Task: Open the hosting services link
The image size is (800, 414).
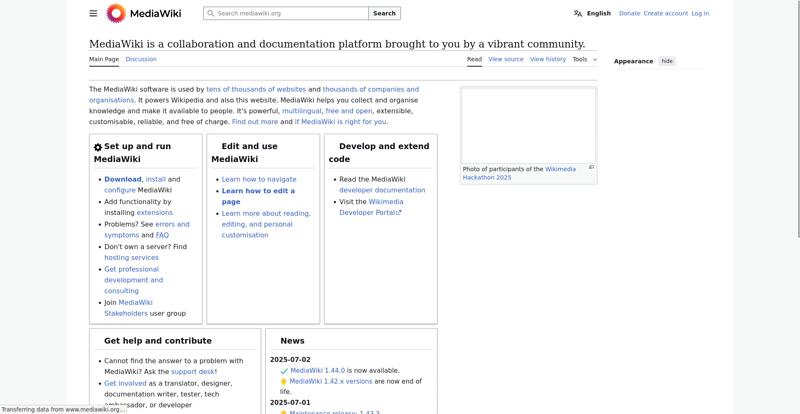Action: [131, 258]
